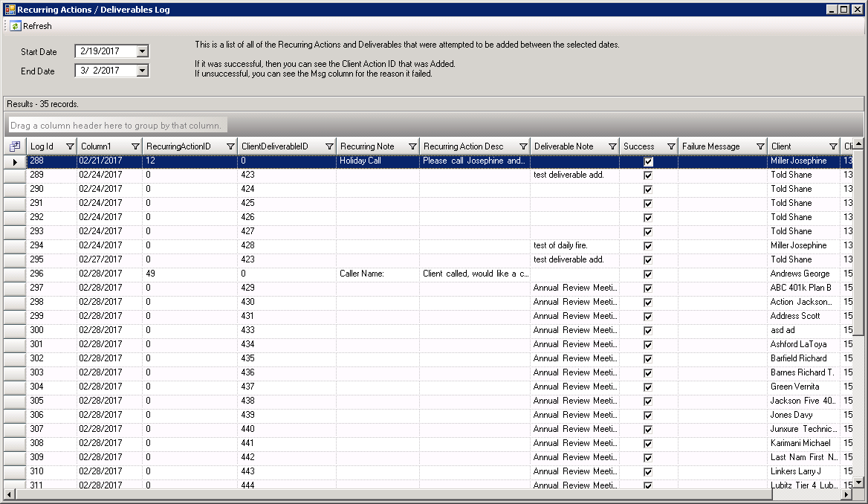Click the application icon in the title bar

click(10, 9)
